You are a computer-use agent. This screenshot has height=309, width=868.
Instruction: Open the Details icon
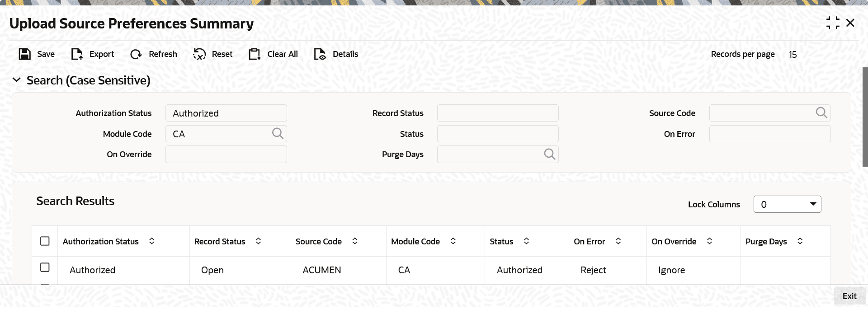tap(320, 54)
